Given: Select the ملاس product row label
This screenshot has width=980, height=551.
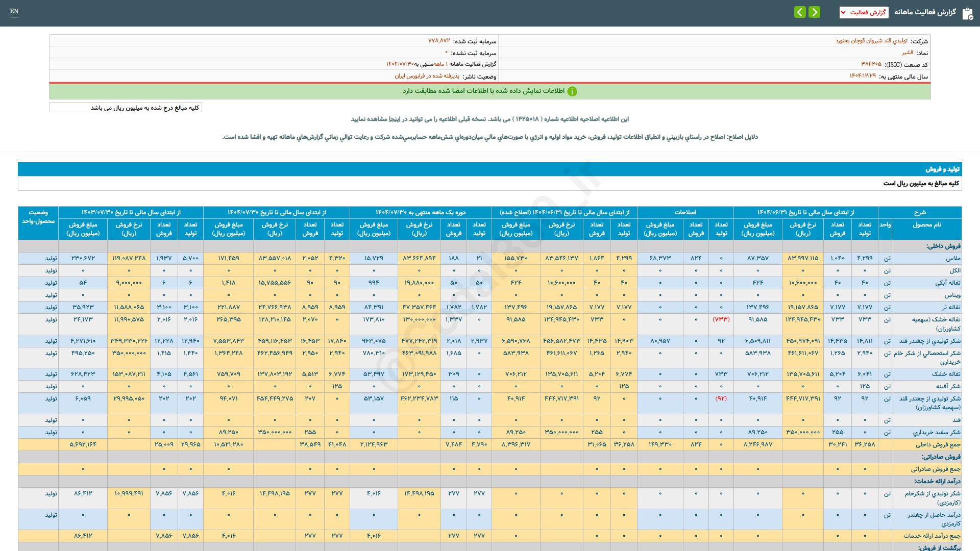Looking at the screenshot, I should click(953, 258).
